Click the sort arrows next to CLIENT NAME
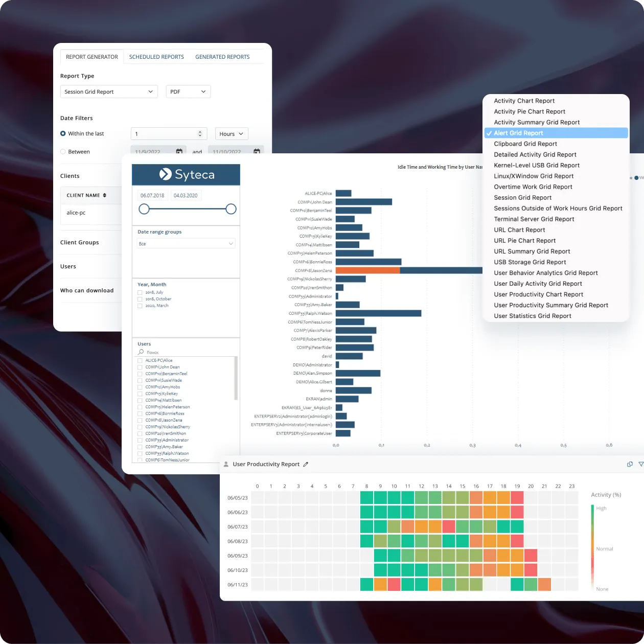Viewport: 644px width, 644px height. [x=105, y=195]
